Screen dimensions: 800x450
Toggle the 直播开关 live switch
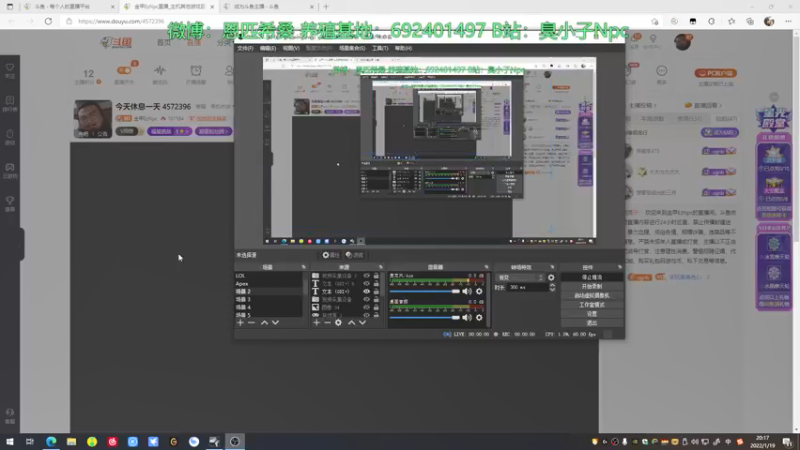click(124, 74)
